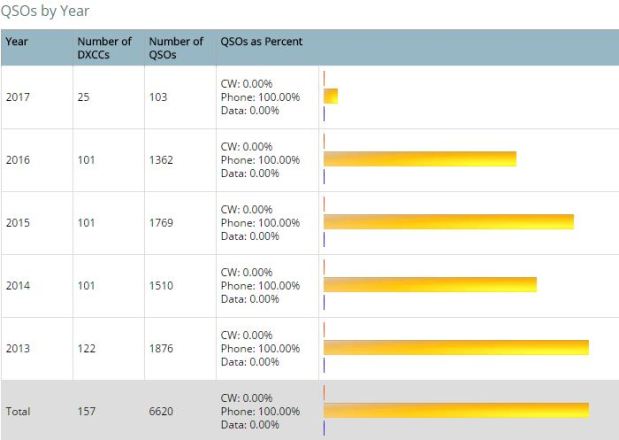Image resolution: width=619 pixels, height=440 pixels.
Task: Click the Total row label
Action: coord(18,411)
